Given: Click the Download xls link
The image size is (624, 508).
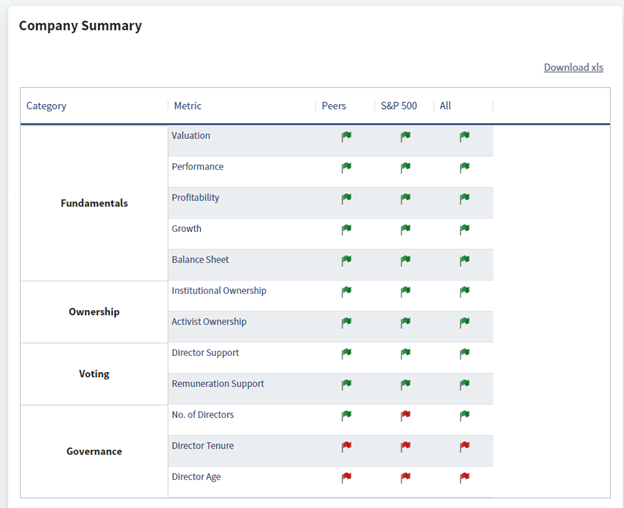Looking at the screenshot, I should (x=573, y=67).
